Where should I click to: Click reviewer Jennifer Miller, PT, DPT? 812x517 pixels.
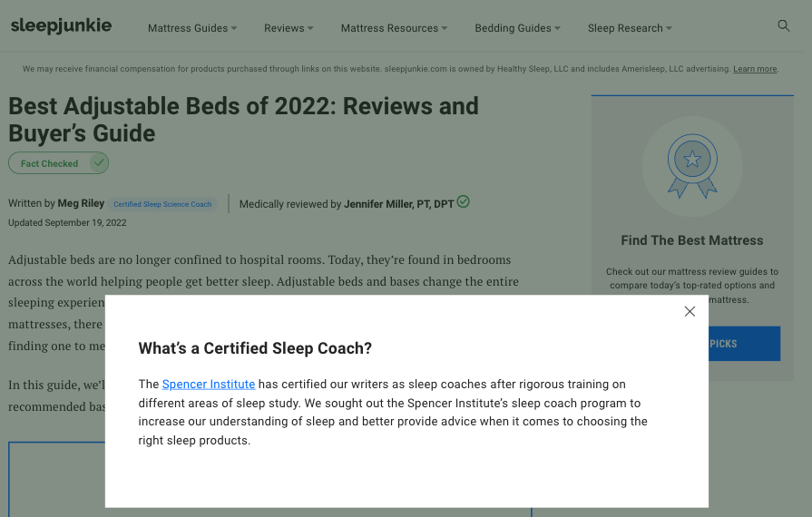coord(399,204)
